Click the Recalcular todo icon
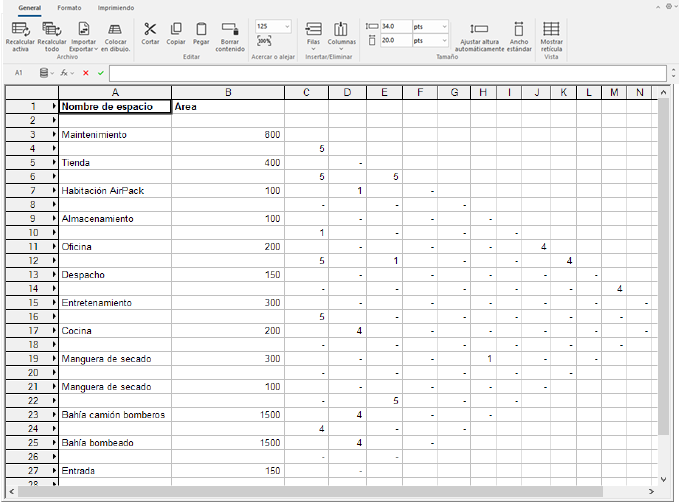Viewport: 679px width, 504px height. [51, 29]
